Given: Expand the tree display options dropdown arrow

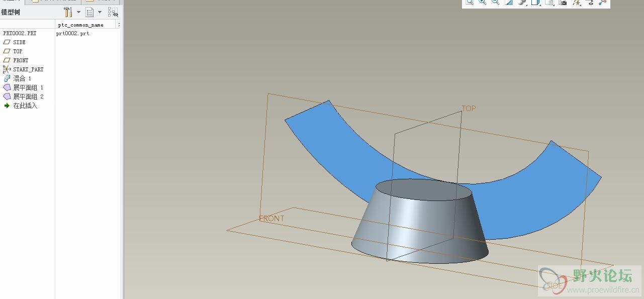Looking at the screenshot, I should (x=100, y=12).
